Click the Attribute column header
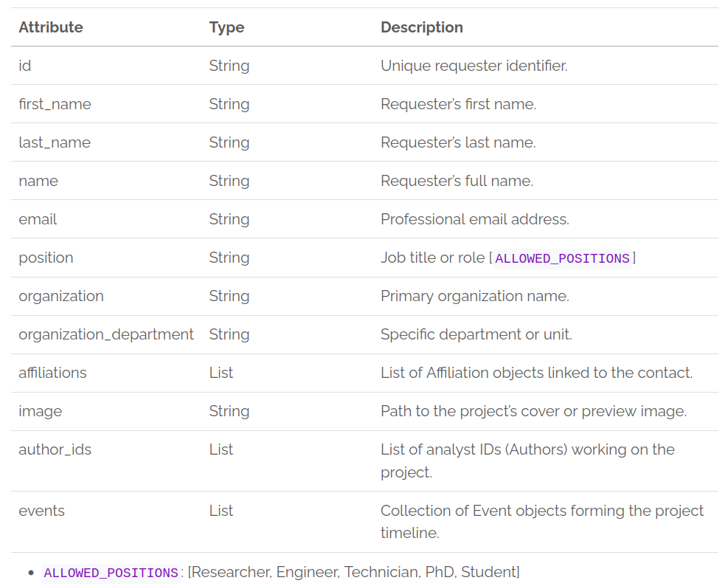 [x=51, y=27]
